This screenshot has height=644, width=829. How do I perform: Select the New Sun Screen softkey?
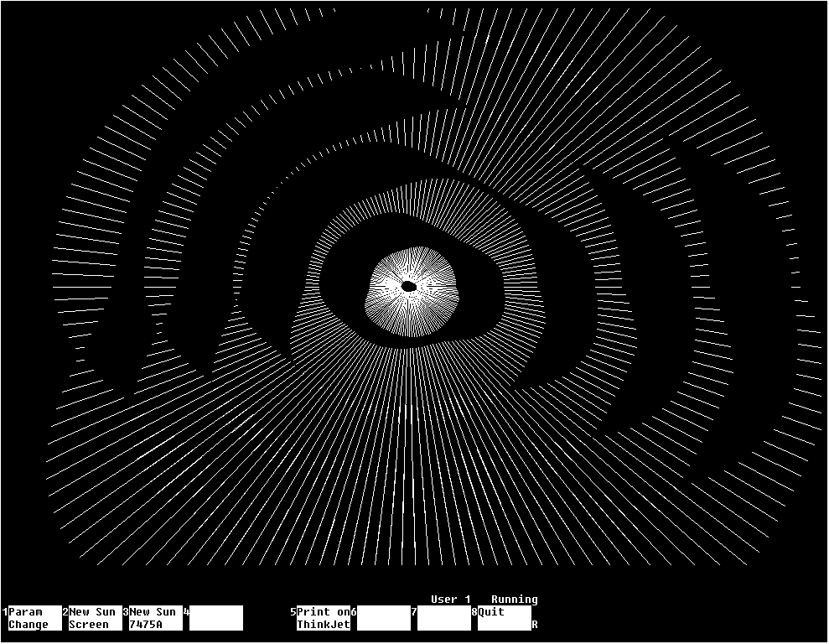(92, 618)
